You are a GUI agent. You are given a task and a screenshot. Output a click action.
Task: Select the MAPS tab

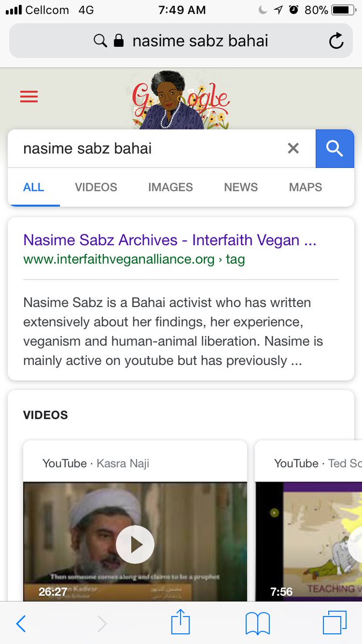[306, 187]
